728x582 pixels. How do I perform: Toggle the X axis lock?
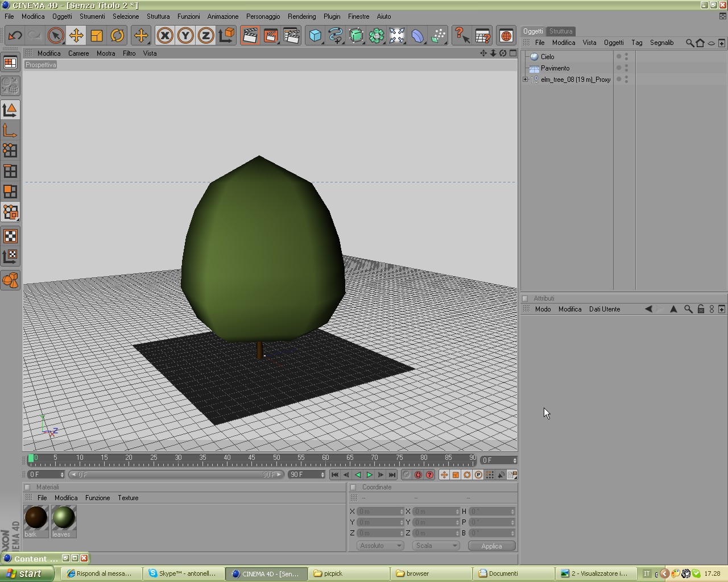165,36
